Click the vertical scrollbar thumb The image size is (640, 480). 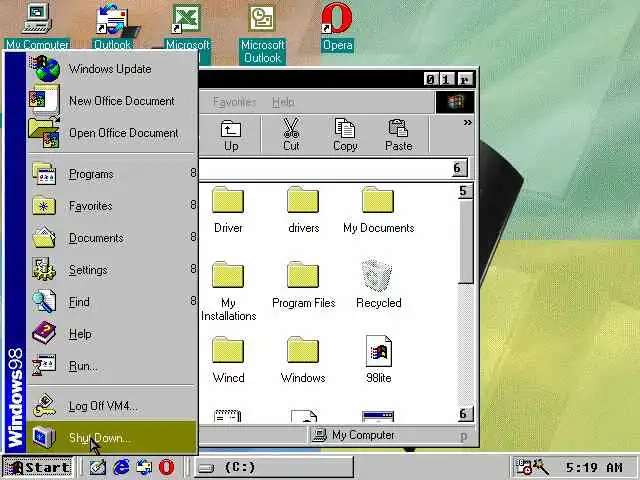(465, 241)
